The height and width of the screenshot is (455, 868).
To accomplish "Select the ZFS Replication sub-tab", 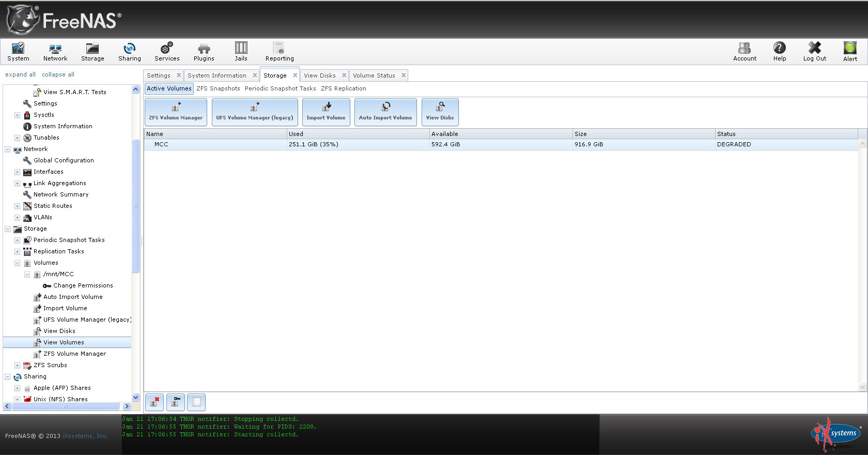I will coord(344,88).
